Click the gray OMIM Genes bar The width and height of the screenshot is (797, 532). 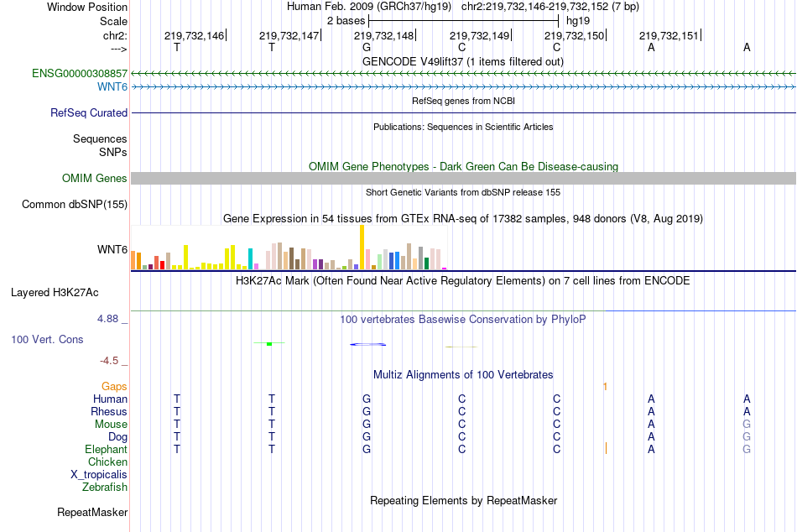[x=463, y=178]
